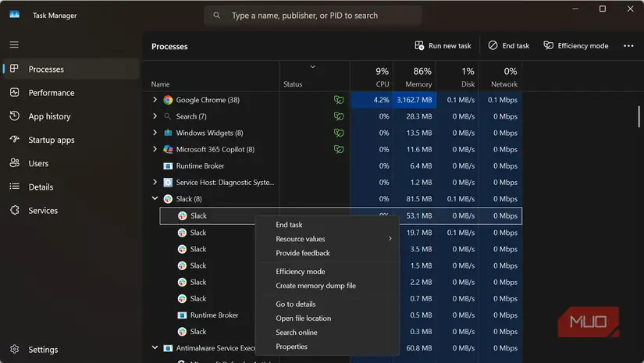Collapse Antimalware Service Executable group
This screenshot has width=644, height=363.
[155, 347]
